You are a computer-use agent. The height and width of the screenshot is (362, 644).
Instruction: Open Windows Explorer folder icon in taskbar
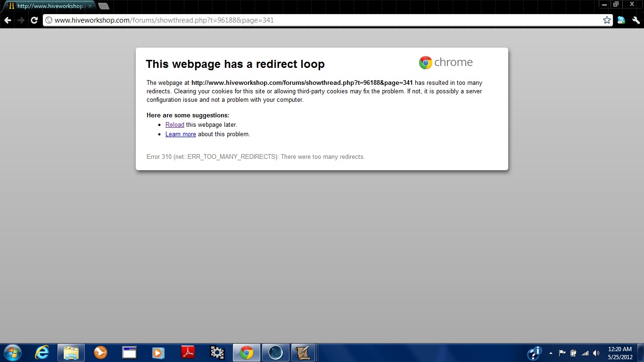(x=71, y=353)
